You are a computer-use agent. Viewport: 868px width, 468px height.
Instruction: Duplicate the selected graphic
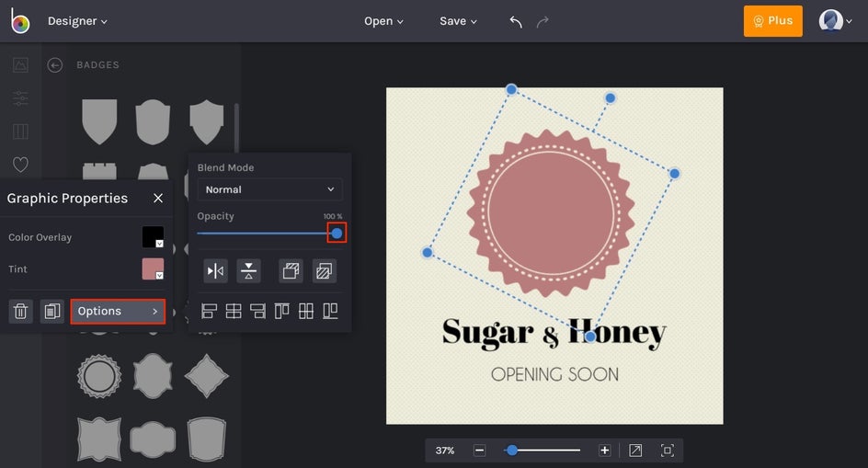(x=52, y=312)
